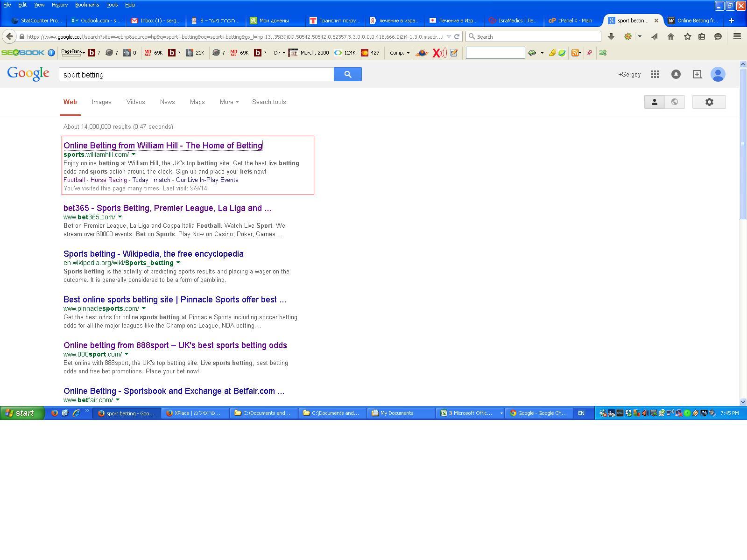Switch to the Inbox (1) Gmail tab
Viewport: 747px width, 560px height.
156,21
